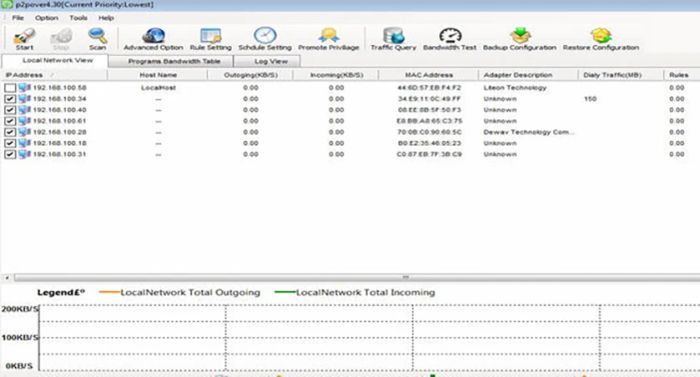Image resolution: width=700 pixels, height=377 pixels.
Task: Click the Backup Configuration icon
Action: pyautogui.click(x=520, y=36)
